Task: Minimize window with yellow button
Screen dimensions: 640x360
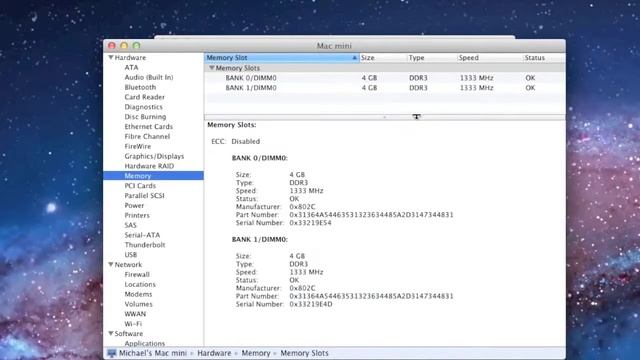Action: pyautogui.click(x=124, y=46)
